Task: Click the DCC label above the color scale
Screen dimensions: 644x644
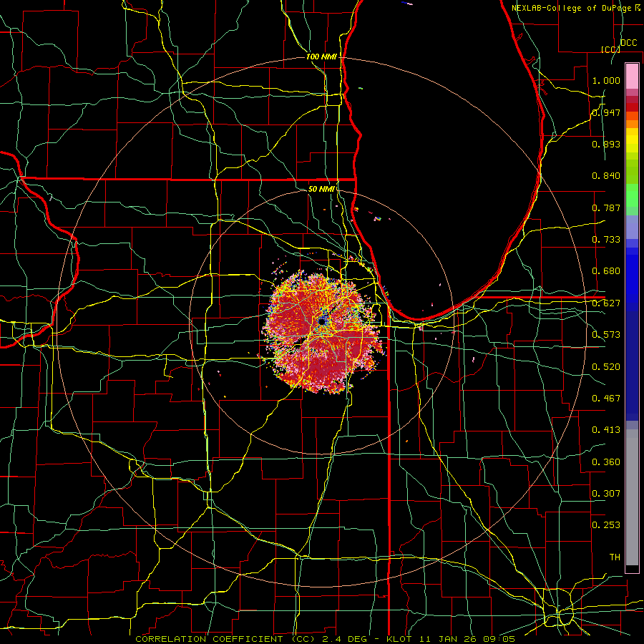Action: tap(628, 43)
